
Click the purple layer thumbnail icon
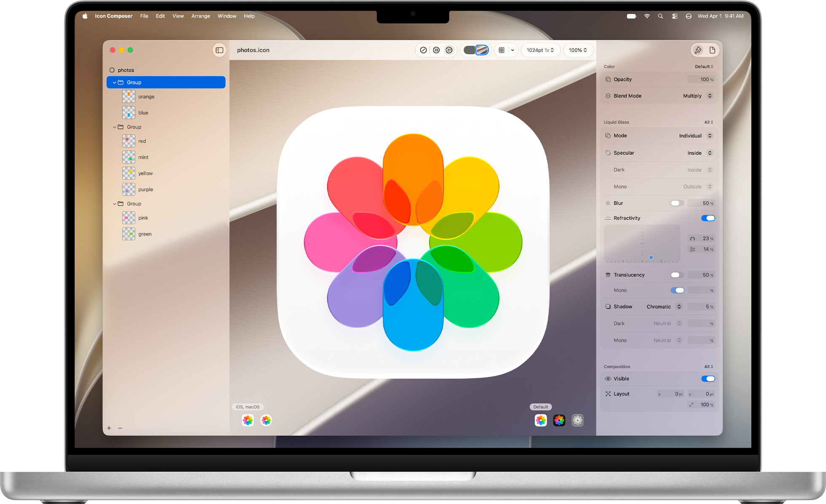(129, 189)
